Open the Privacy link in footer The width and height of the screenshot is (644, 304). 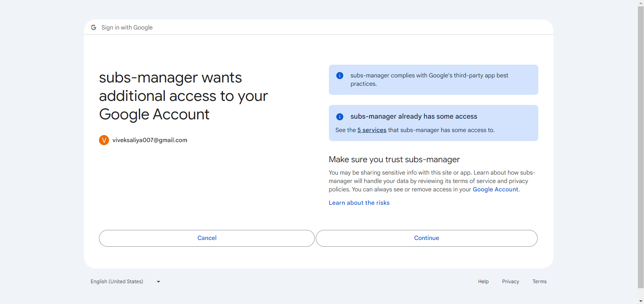(x=510, y=282)
